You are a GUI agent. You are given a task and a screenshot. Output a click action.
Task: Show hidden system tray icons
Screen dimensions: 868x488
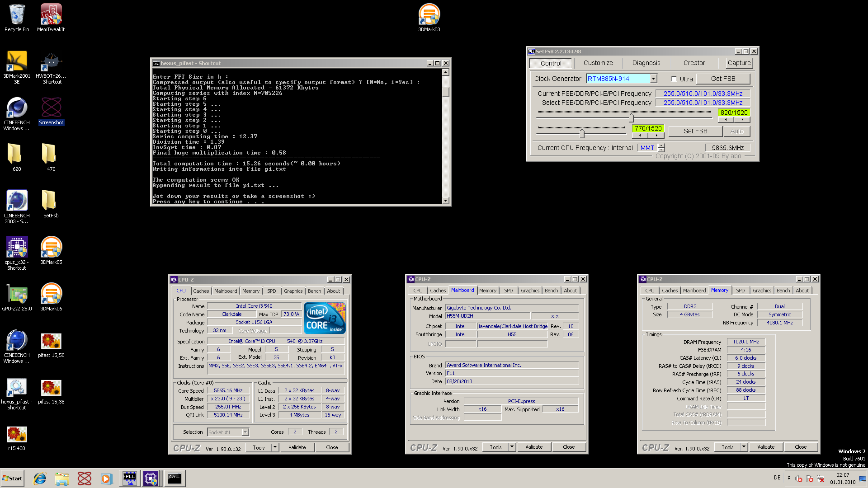[789, 478]
